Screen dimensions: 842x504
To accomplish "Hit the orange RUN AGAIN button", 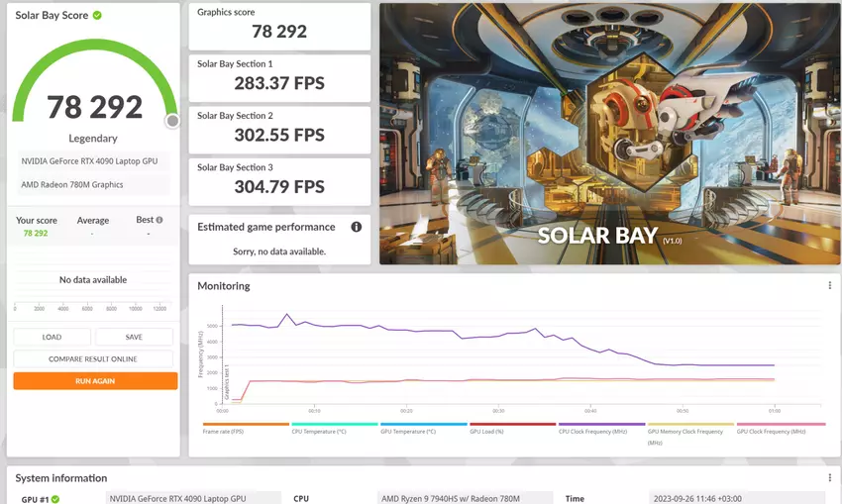I will pos(95,380).
